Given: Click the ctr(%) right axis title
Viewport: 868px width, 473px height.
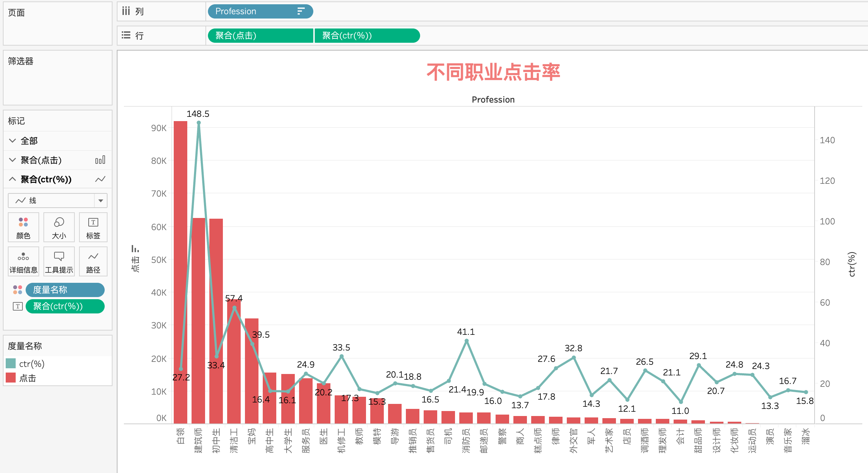Looking at the screenshot, I should coord(852,264).
